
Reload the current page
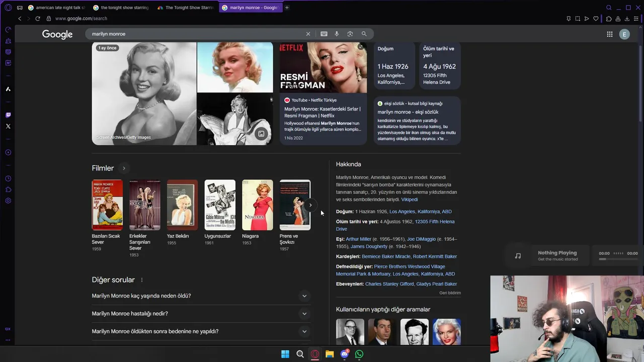37,19
